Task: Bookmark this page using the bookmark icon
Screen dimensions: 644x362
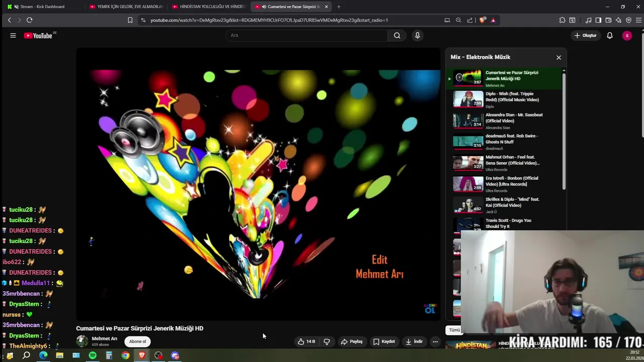Action: click(130, 20)
